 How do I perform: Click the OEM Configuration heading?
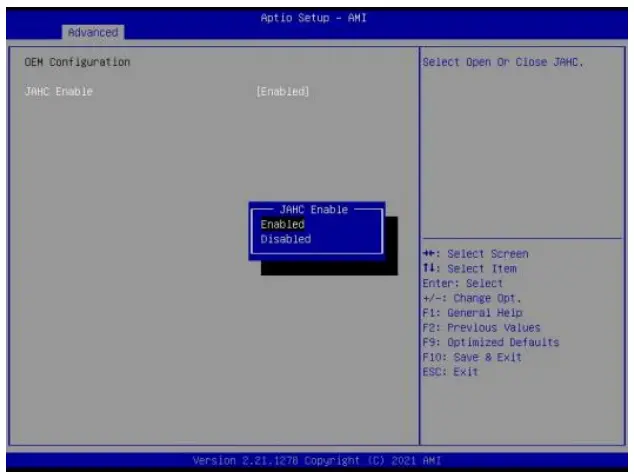(x=77, y=62)
